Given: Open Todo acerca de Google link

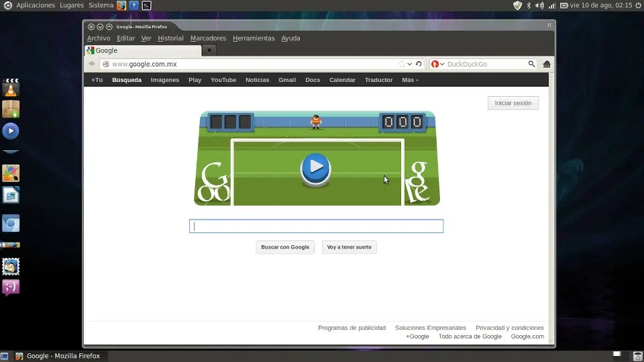Looking at the screenshot, I should coord(470,336).
